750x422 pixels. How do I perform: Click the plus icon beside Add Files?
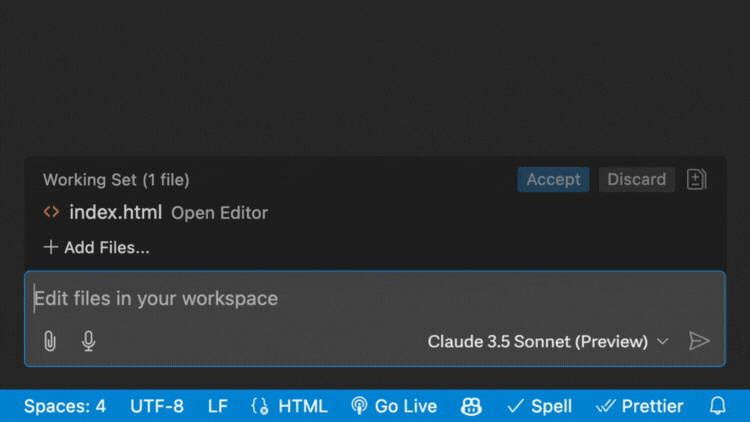click(51, 247)
